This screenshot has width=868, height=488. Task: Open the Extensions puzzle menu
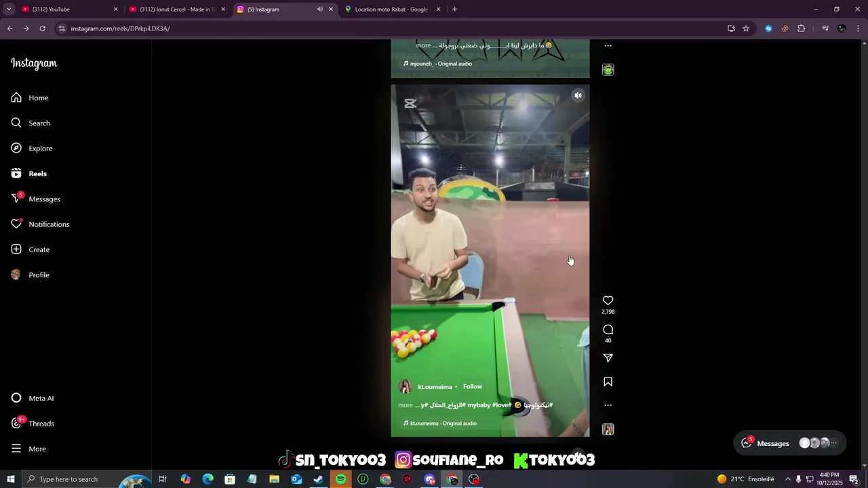pyautogui.click(x=802, y=28)
